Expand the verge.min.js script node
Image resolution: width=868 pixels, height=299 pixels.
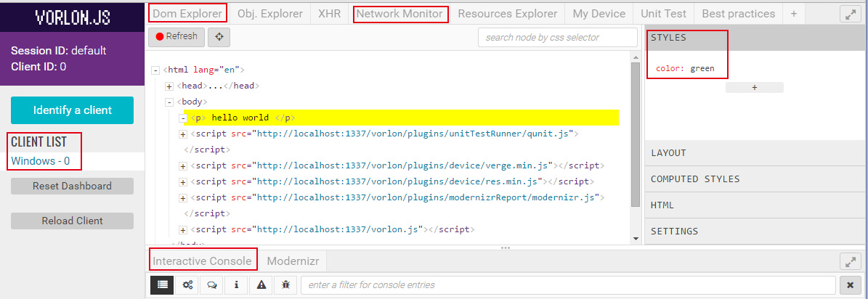click(183, 165)
